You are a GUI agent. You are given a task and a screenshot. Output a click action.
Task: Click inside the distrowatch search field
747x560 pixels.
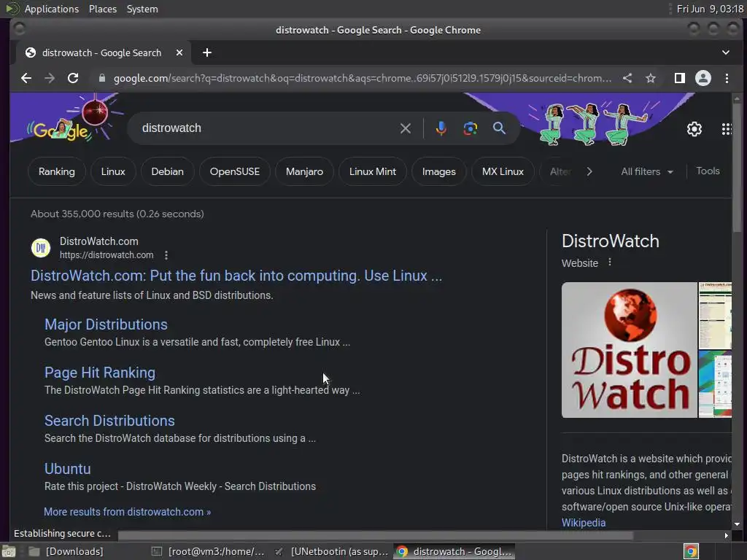(267, 128)
